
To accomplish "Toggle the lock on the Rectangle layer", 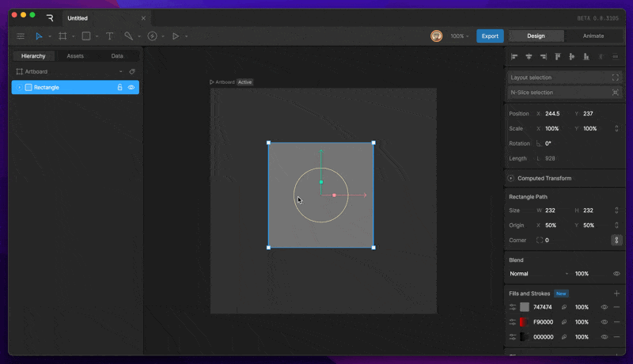I will 120,87.
